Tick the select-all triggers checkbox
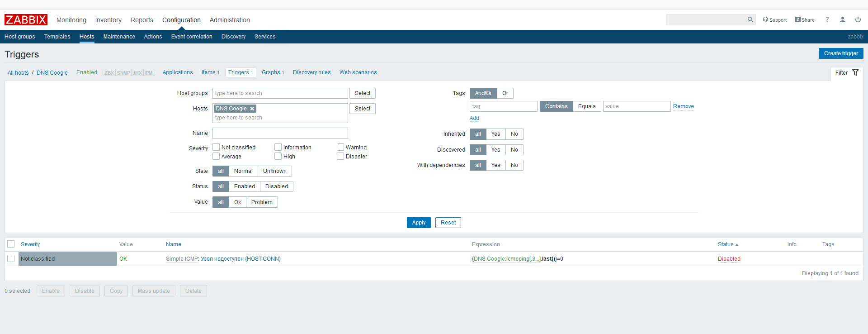The height and width of the screenshot is (334, 868). 11,244
